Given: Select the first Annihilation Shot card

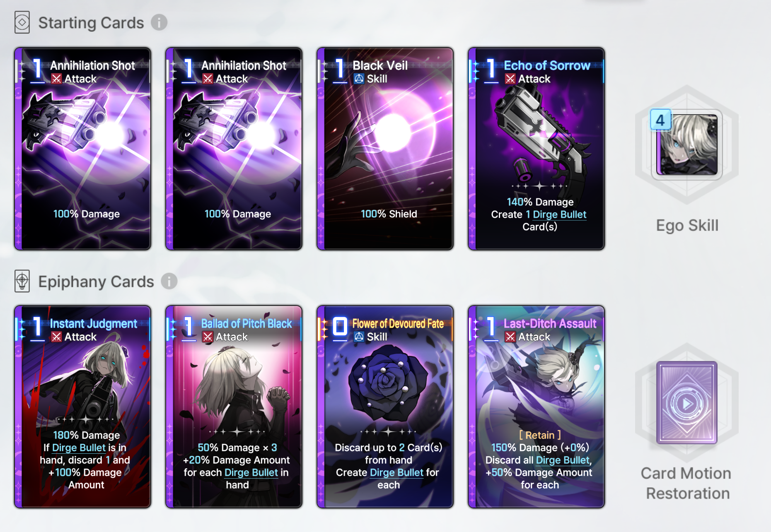Looking at the screenshot, I should pos(83,149).
